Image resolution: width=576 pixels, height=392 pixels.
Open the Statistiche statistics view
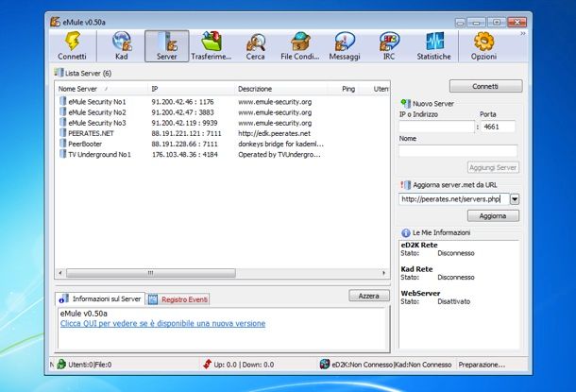(433, 46)
